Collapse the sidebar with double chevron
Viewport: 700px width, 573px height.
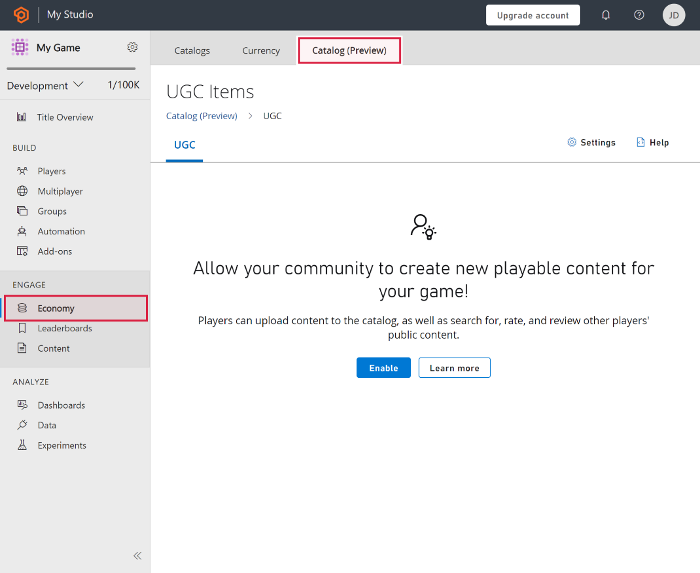[137, 555]
